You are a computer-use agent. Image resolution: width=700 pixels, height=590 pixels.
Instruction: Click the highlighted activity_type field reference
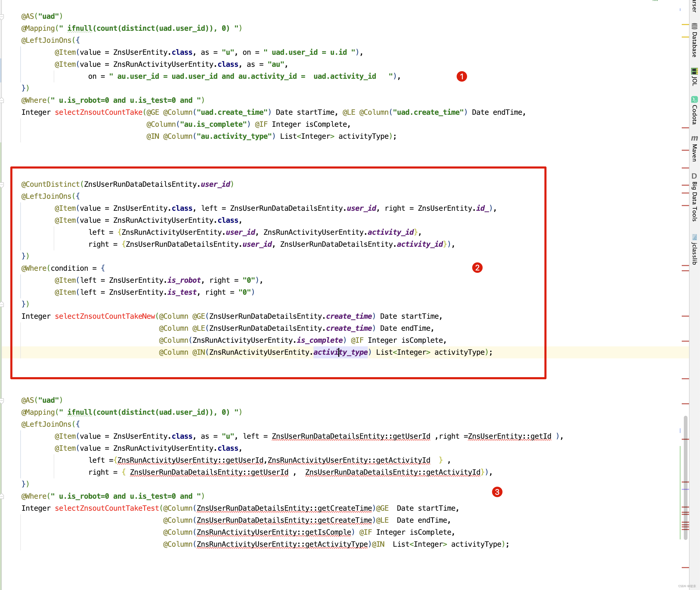340,352
